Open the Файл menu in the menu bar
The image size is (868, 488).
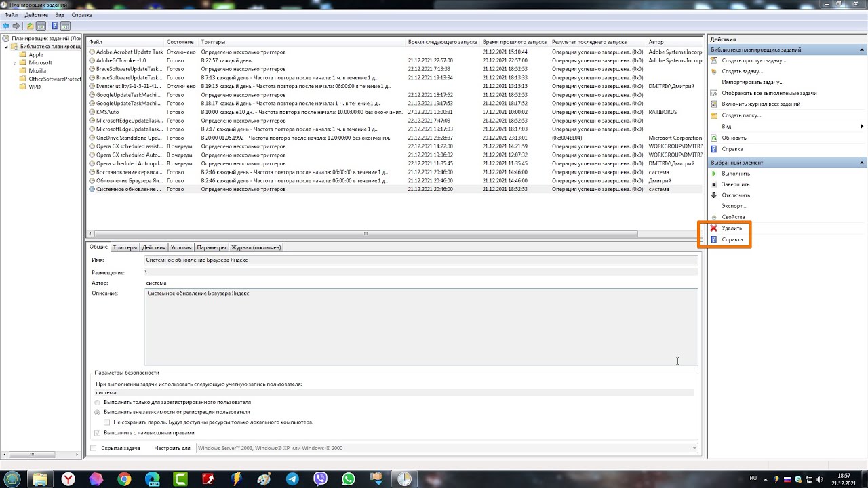pos(11,15)
